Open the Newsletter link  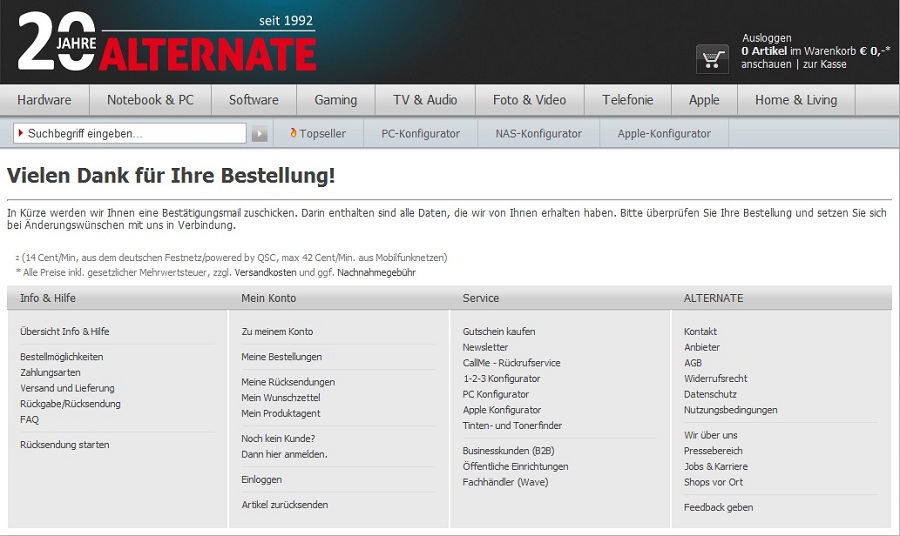pos(485,347)
